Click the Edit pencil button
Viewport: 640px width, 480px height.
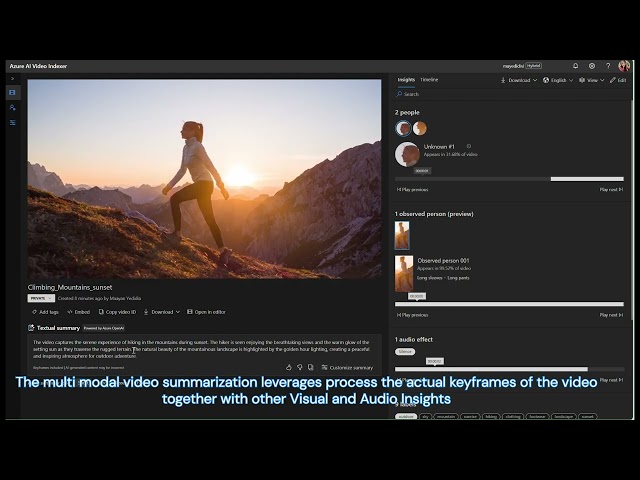pos(618,80)
